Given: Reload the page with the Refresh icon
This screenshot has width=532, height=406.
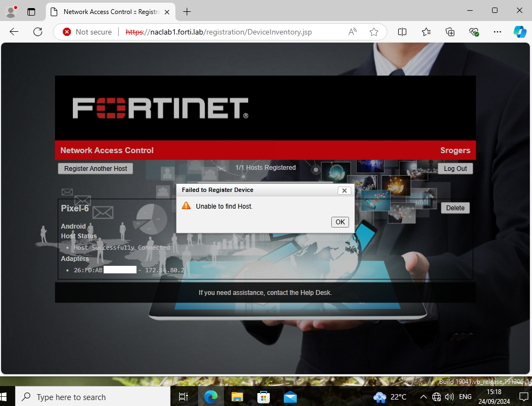Looking at the screenshot, I should (38, 32).
